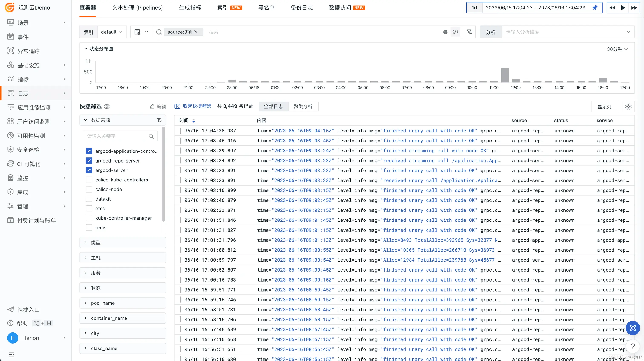
Task: Click the quick filter settings gear
Action: coord(107,106)
